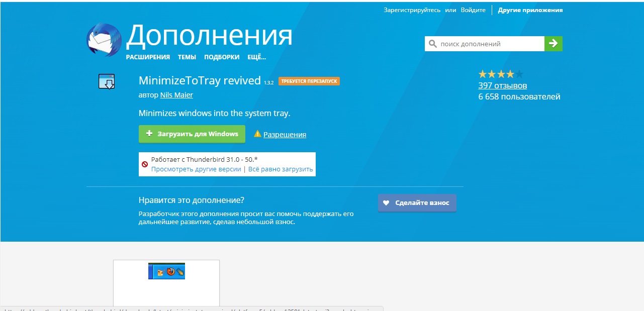Click the MinimizeToTray add-on icon

pyautogui.click(x=107, y=81)
